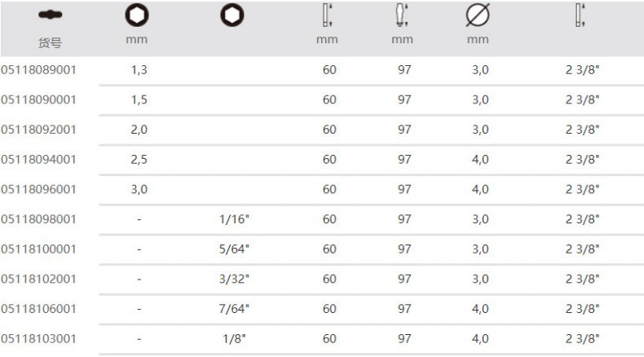This screenshot has width=644, height=357.
Task: Click the 7/64" size cell
Action: 234,308
